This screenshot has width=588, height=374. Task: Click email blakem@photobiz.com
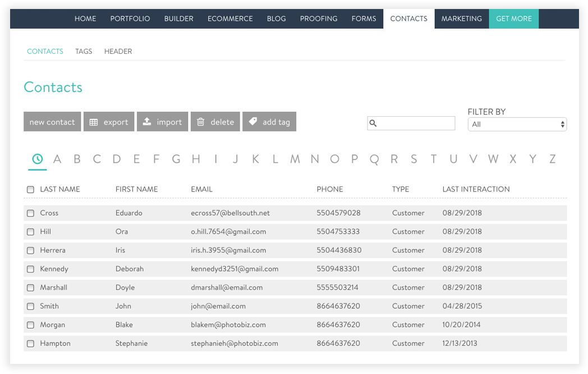click(x=228, y=325)
